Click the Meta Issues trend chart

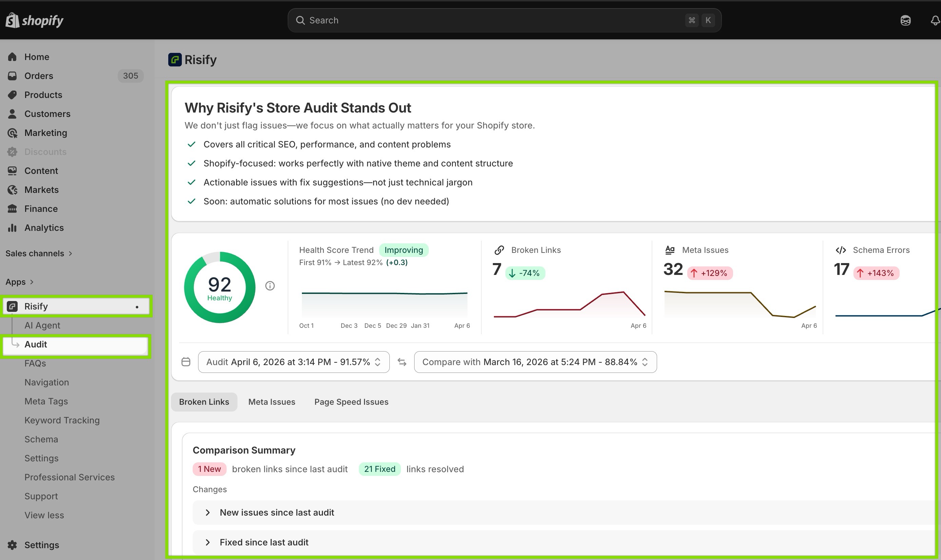coord(740,304)
